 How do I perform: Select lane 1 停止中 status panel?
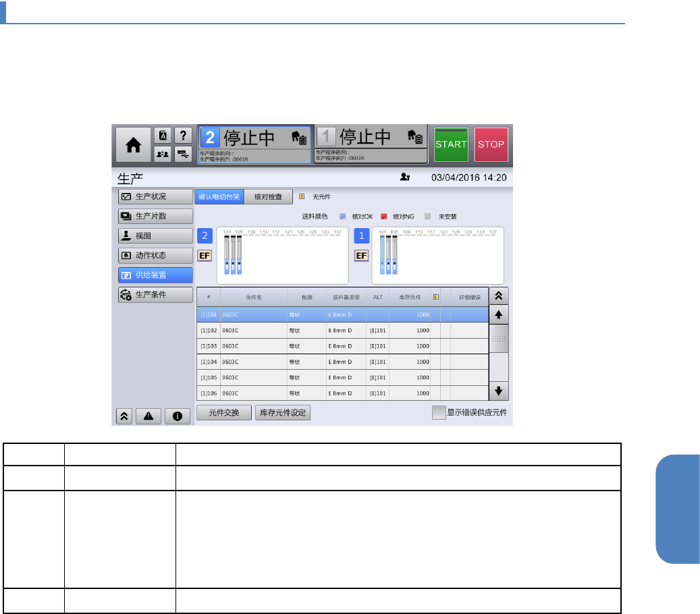pos(371,144)
